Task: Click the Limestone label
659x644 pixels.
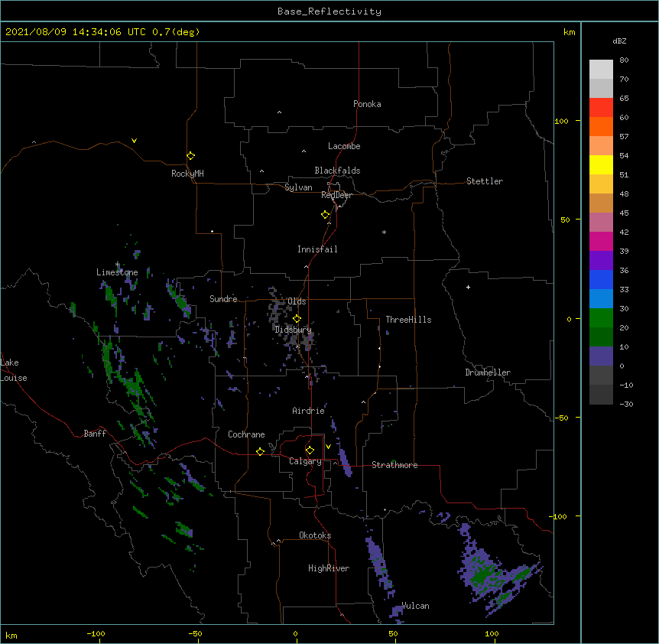Action: click(117, 272)
